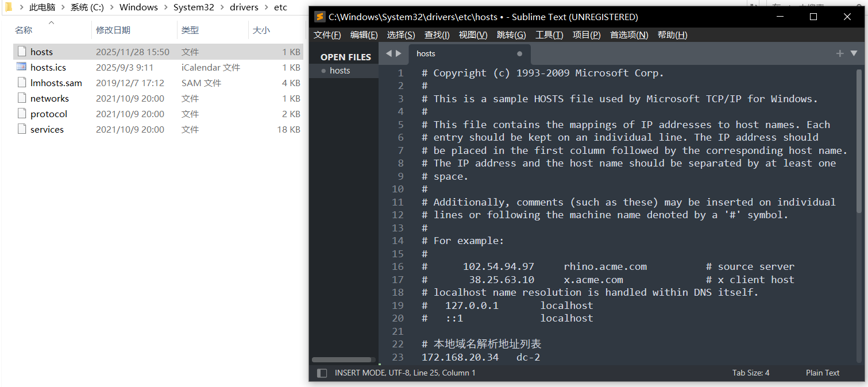
Task: Toggle the sidebar icon in status bar
Action: 322,373
